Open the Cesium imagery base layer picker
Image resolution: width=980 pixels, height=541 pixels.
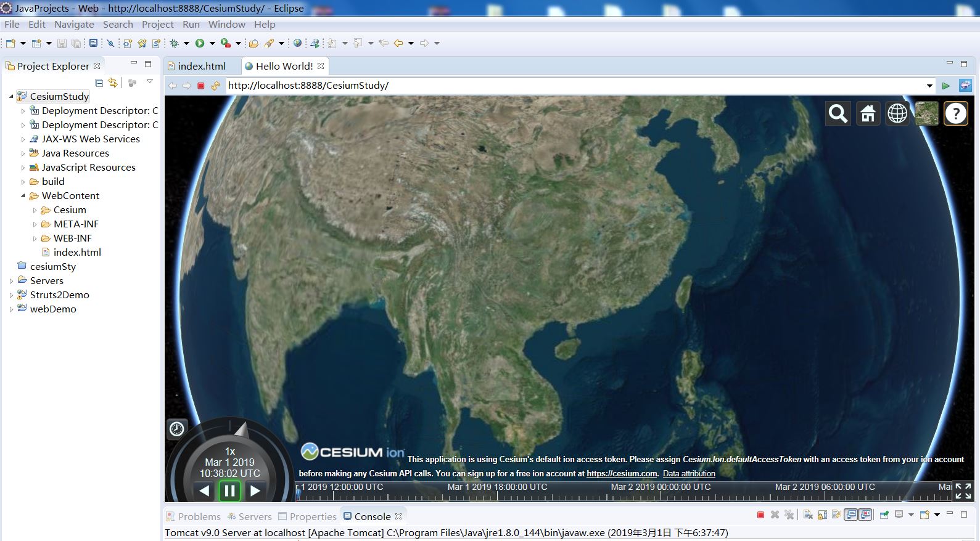click(x=926, y=113)
